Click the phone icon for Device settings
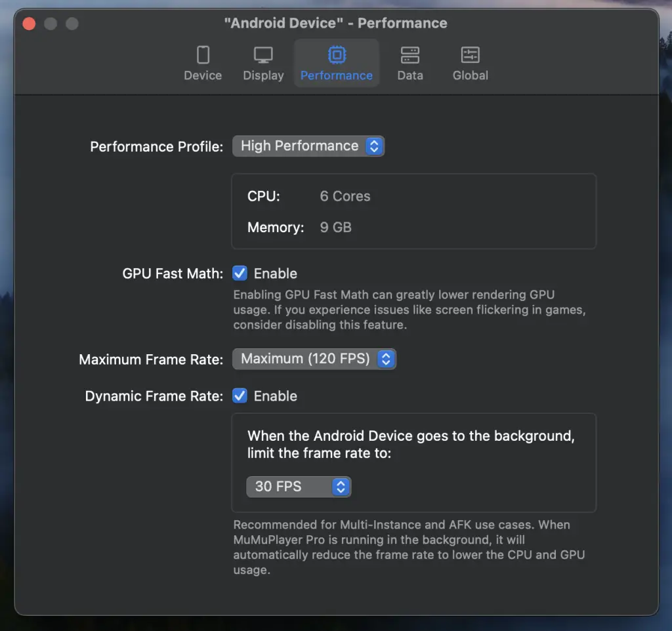Image resolution: width=672 pixels, height=631 pixels. (x=203, y=55)
